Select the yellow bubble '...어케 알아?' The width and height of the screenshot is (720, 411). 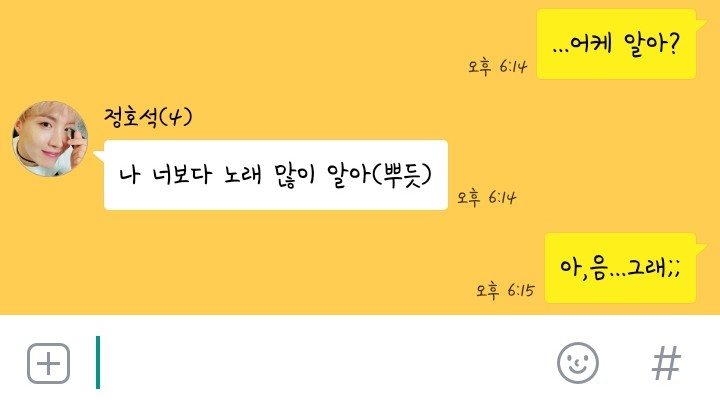click(x=616, y=44)
